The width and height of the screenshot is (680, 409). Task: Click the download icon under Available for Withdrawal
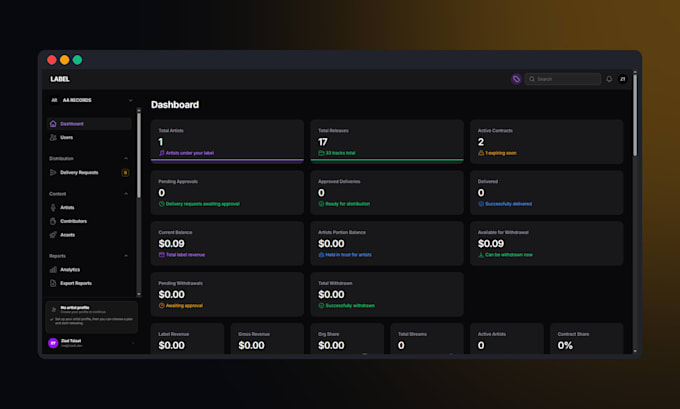(x=481, y=255)
